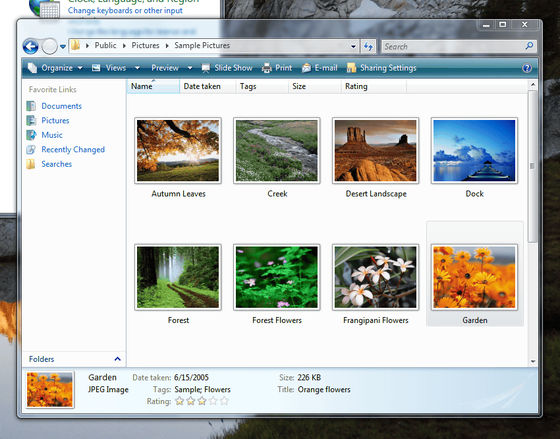Click the magnifier search icon

tap(529, 46)
